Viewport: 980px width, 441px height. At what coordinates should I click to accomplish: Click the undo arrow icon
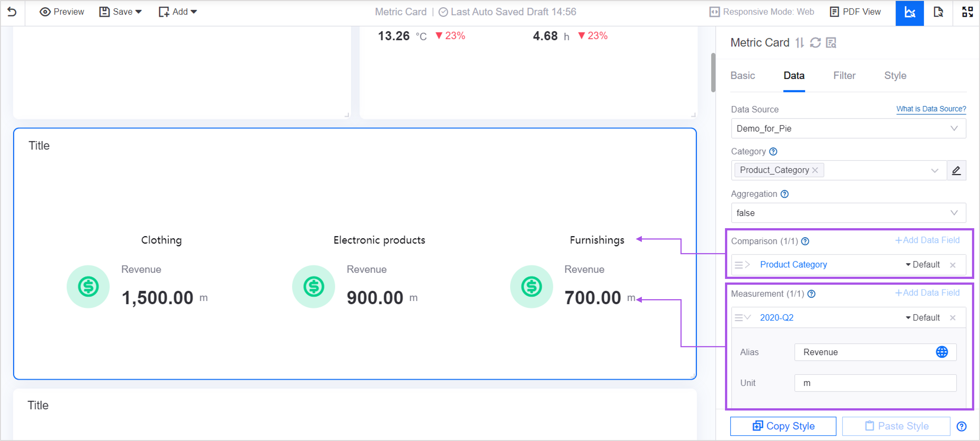point(12,12)
